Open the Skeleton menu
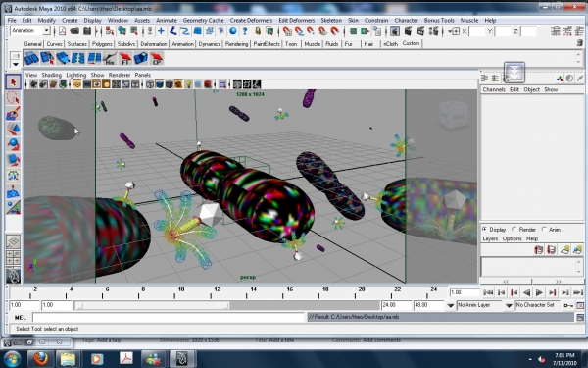 (331, 20)
